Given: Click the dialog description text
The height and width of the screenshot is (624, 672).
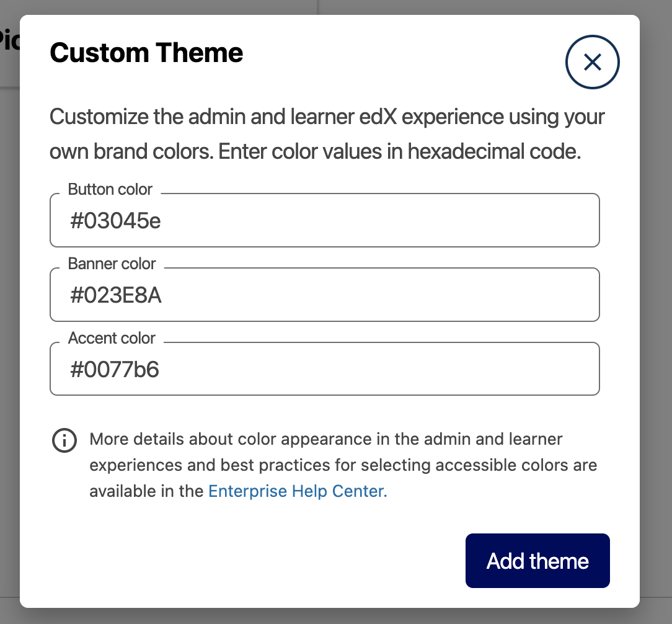Looking at the screenshot, I should pyautogui.click(x=327, y=133).
